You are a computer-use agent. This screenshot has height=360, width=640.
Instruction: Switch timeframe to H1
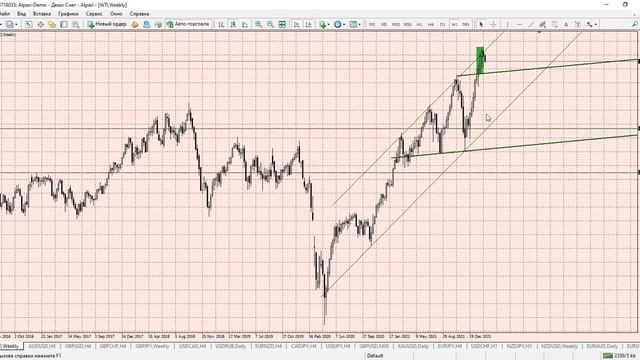[419, 24]
